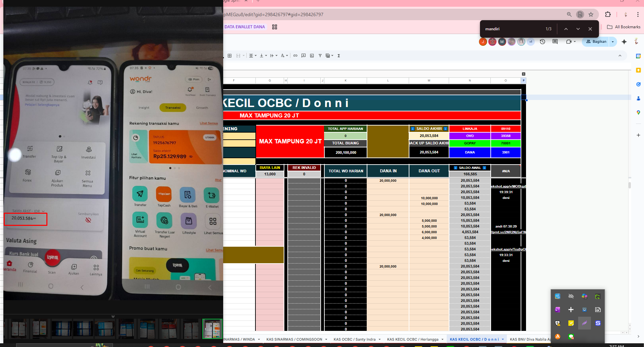Open KAS OCBC / Santy Indra tab menu arrow
The width and height of the screenshot is (644, 347).
tap(379, 339)
